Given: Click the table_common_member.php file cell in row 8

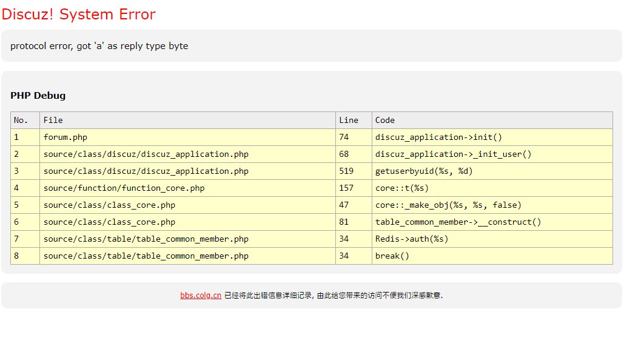Looking at the screenshot, I should [x=188, y=256].
